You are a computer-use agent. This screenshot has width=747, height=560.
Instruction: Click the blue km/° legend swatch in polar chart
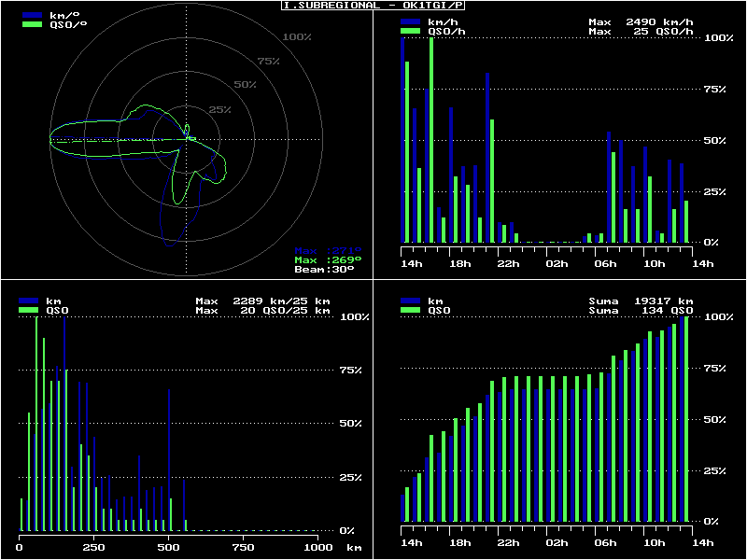coord(32,16)
